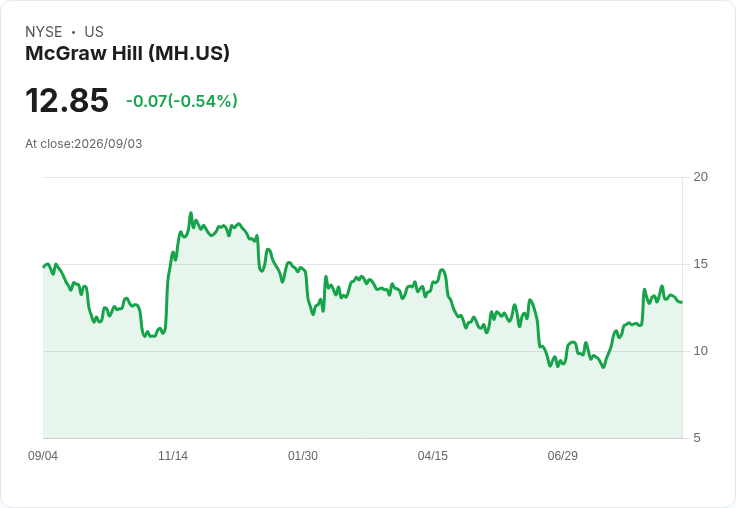This screenshot has width=736, height=508.
Task: Click the -0.07(-0.54%) change value
Action: [182, 101]
